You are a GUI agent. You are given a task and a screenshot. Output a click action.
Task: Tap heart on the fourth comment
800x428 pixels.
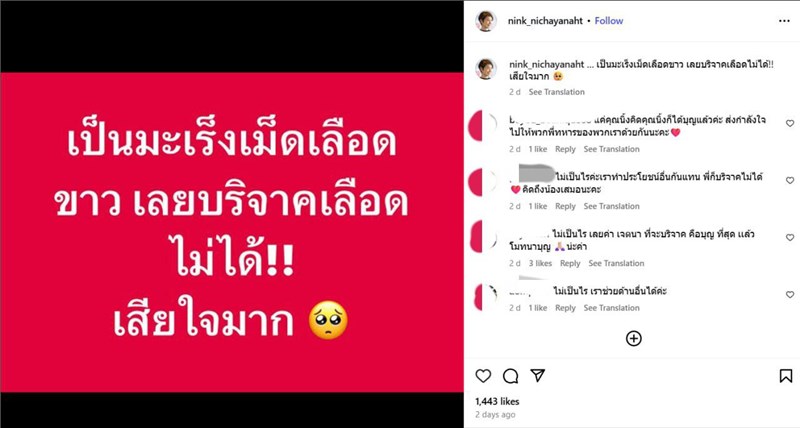tap(790, 295)
